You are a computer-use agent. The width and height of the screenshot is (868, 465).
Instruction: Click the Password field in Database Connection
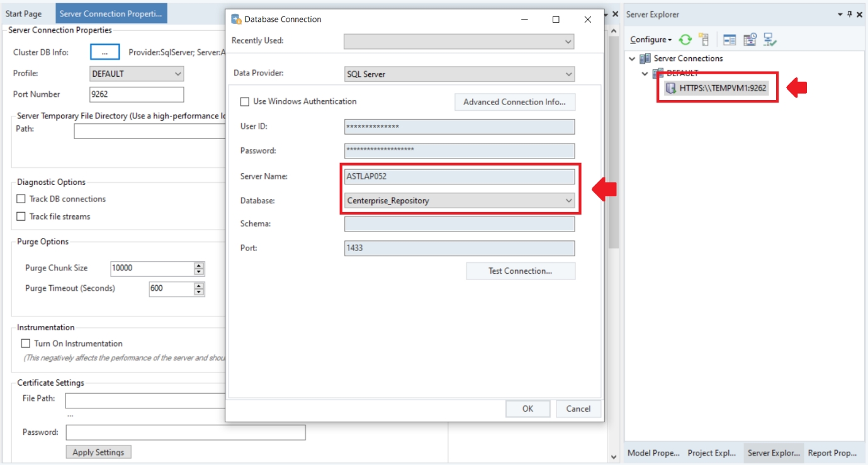click(x=459, y=151)
